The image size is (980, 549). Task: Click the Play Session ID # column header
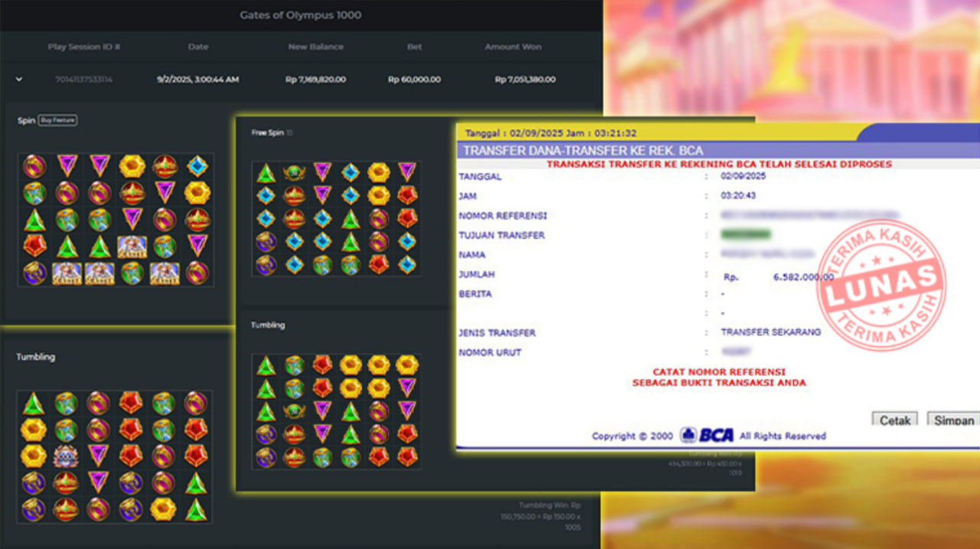84,47
